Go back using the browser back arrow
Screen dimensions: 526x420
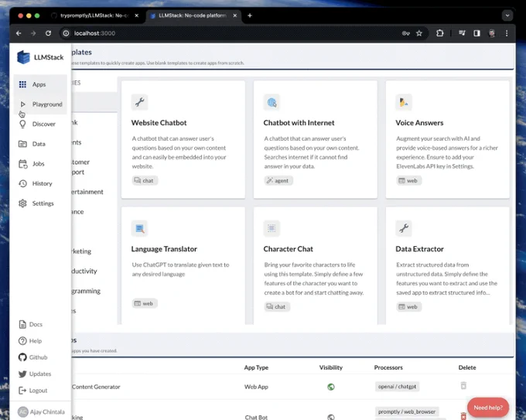click(x=19, y=33)
